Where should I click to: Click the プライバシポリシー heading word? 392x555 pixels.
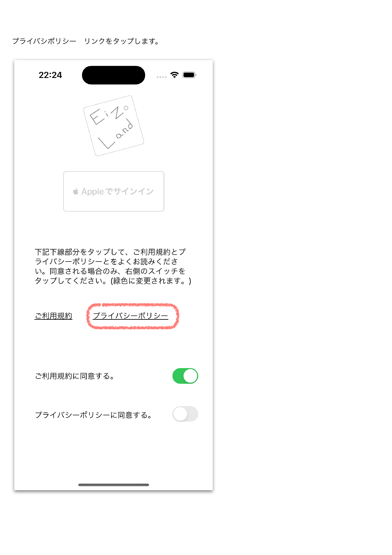(44, 41)
